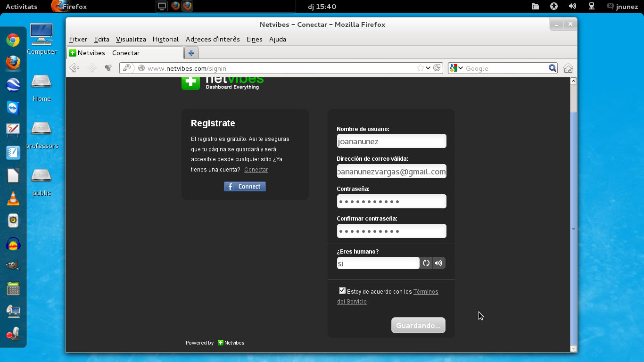The width and height of the screenshot is (644, 362).
Task: Click the Powered by Netvibes link
Action: point(215,343)
